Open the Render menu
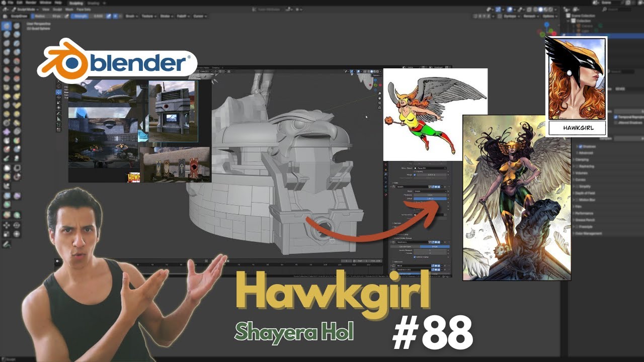This screenshot has width=644, height=362. pyautogui.click(x=31, y=3)
